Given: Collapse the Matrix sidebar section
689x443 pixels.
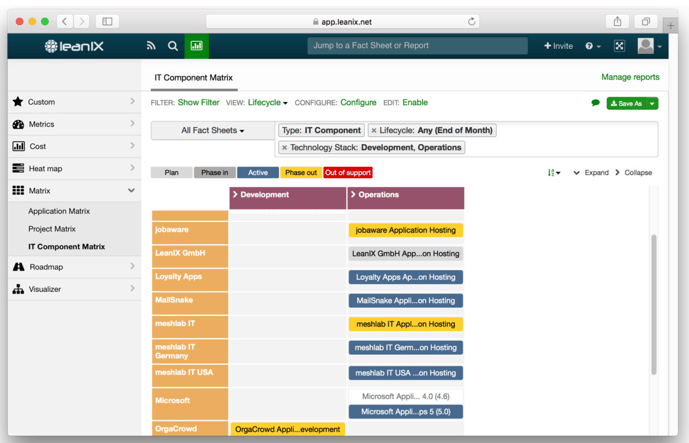Looking at the screenshot, I should 131,190.
